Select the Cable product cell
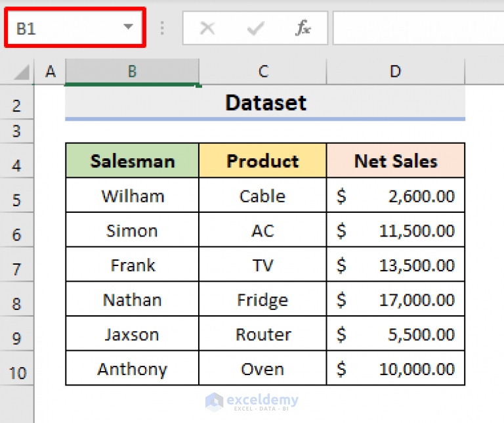504x423 pixels. pos(262,195)
